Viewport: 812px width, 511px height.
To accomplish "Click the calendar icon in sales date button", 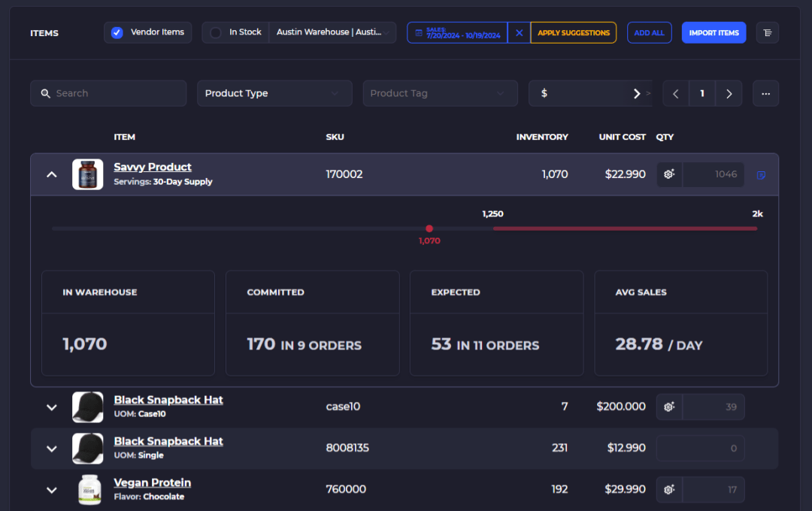I will [419, 32].
